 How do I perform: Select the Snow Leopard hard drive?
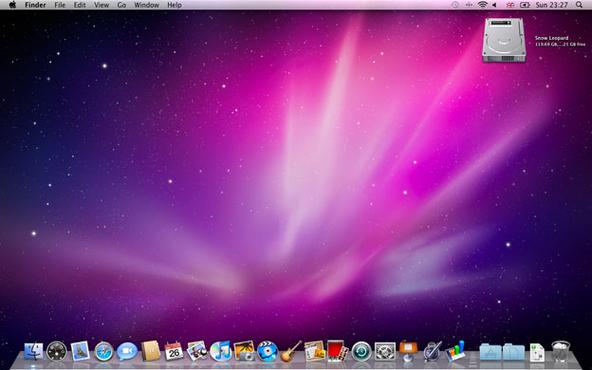point(504,40)
